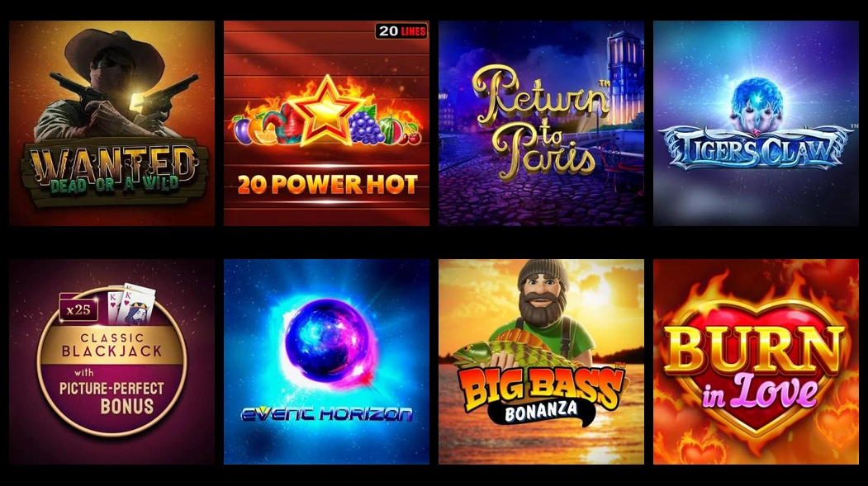The image size is (868, 486).
Task: Click the king playing cards icon
Action: (130, 303)
